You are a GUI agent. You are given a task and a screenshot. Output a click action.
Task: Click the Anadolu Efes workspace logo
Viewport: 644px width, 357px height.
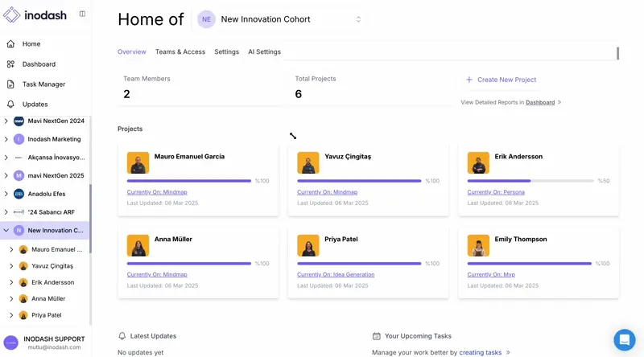pyautogui.click(x=19, y=194)
